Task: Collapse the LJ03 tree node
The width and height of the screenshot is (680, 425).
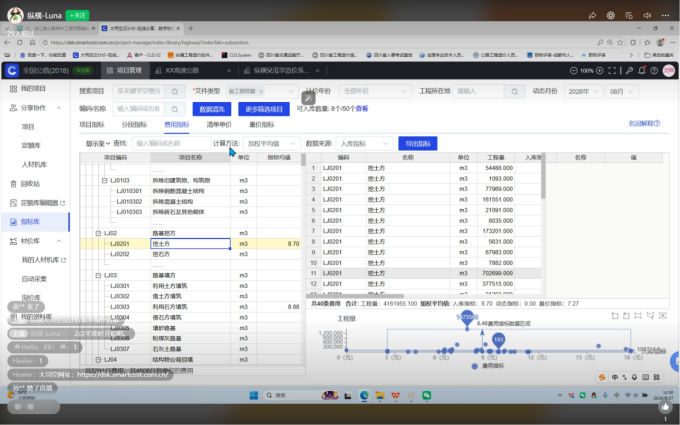Action: (x=98, y=275)
